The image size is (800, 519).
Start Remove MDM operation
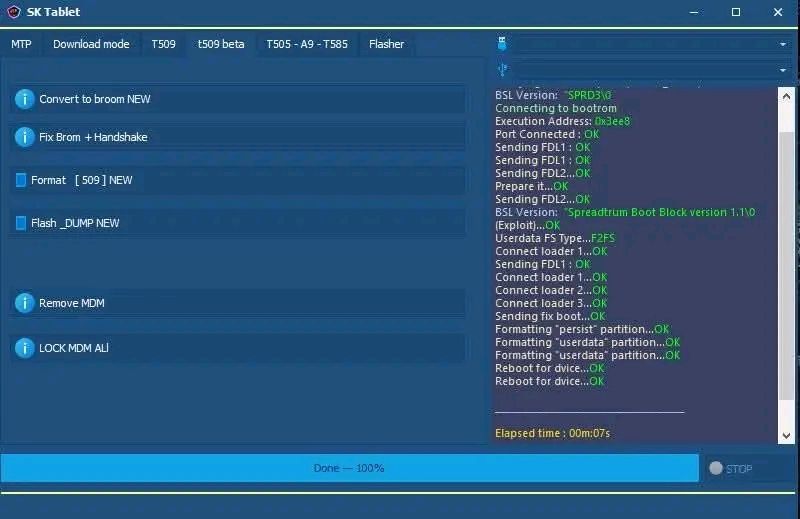(x=237, y=303)
